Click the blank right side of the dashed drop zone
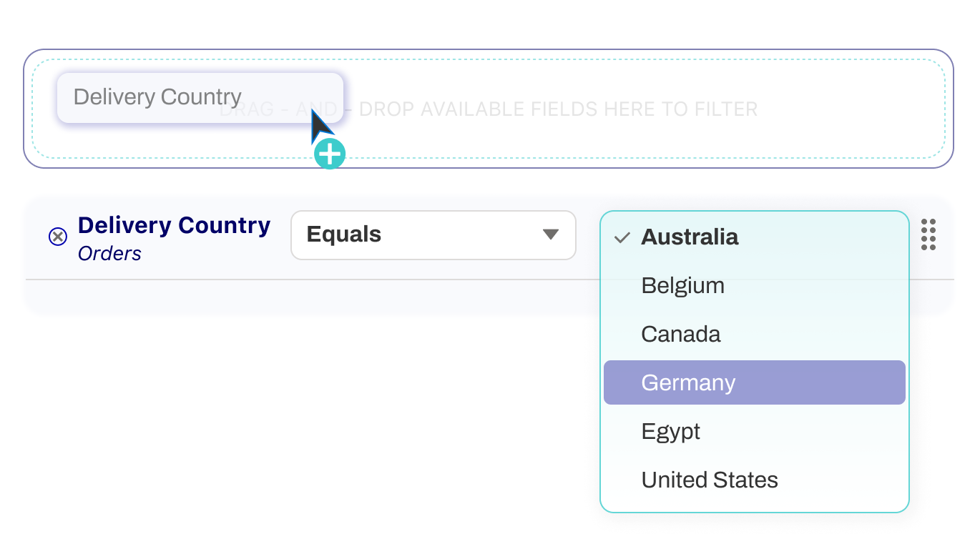The width and height of the screenshot is (980, 539). [x=858, y=110]
